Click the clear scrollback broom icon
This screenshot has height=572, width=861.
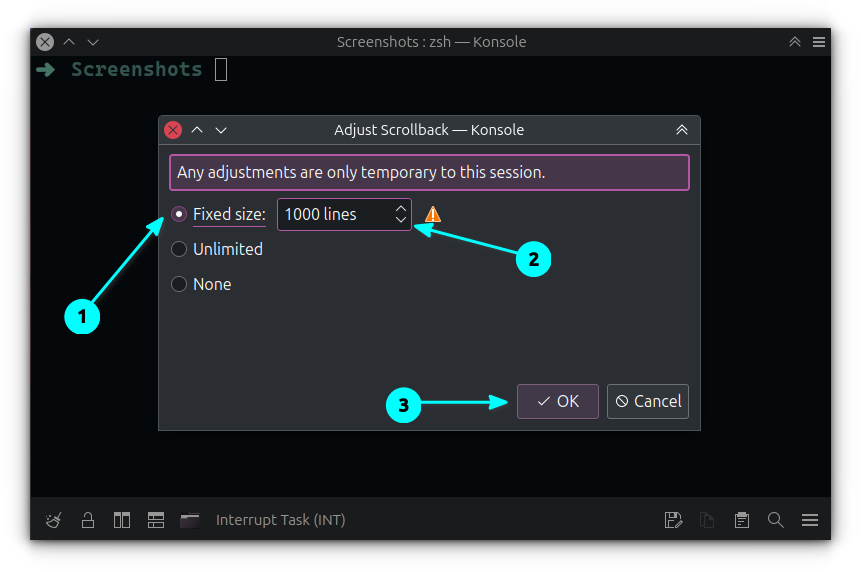(54, 520)
